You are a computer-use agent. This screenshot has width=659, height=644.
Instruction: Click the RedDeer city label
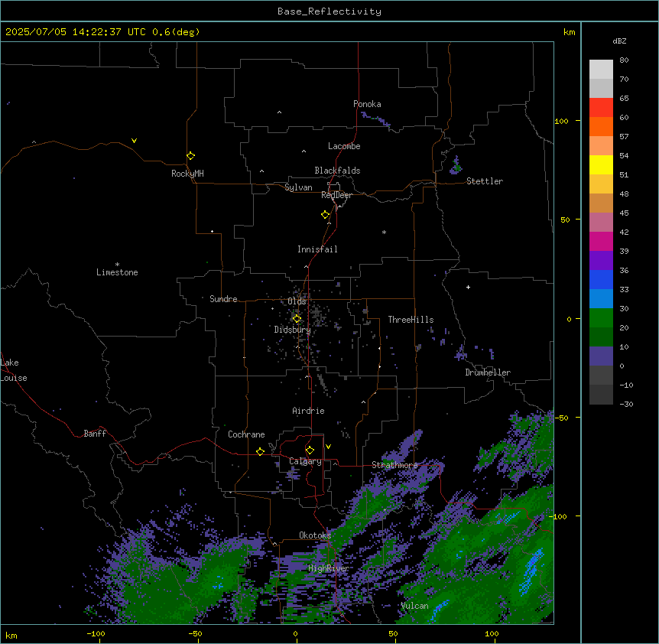pos(336,195)
